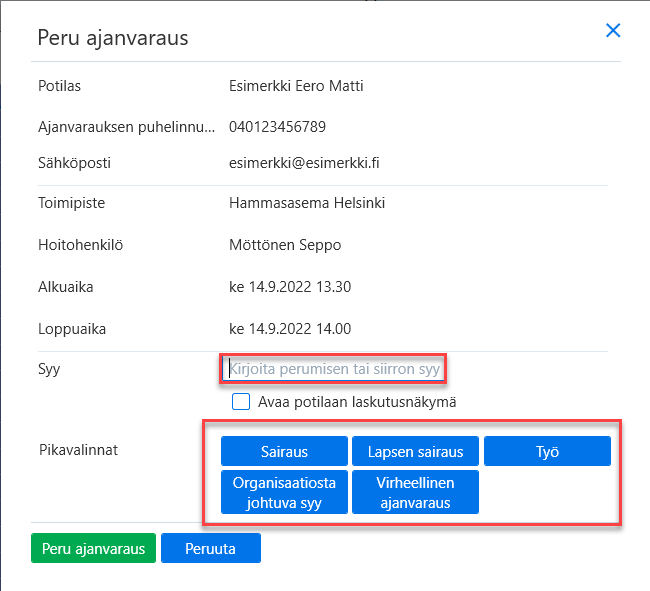
Task: Enable the Avaa potilaan laskutusnäkymä checkbox
Action: [241, 402]
